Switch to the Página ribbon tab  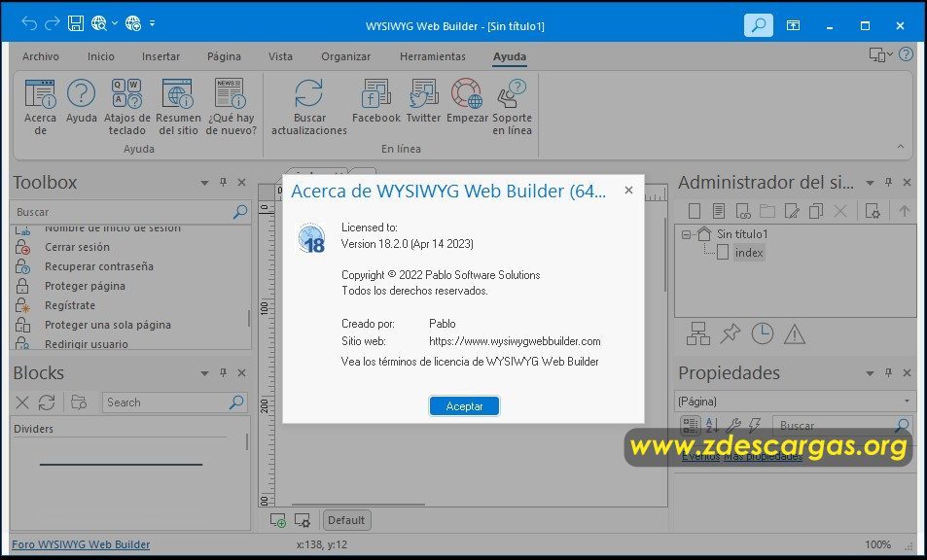(224, 56)
